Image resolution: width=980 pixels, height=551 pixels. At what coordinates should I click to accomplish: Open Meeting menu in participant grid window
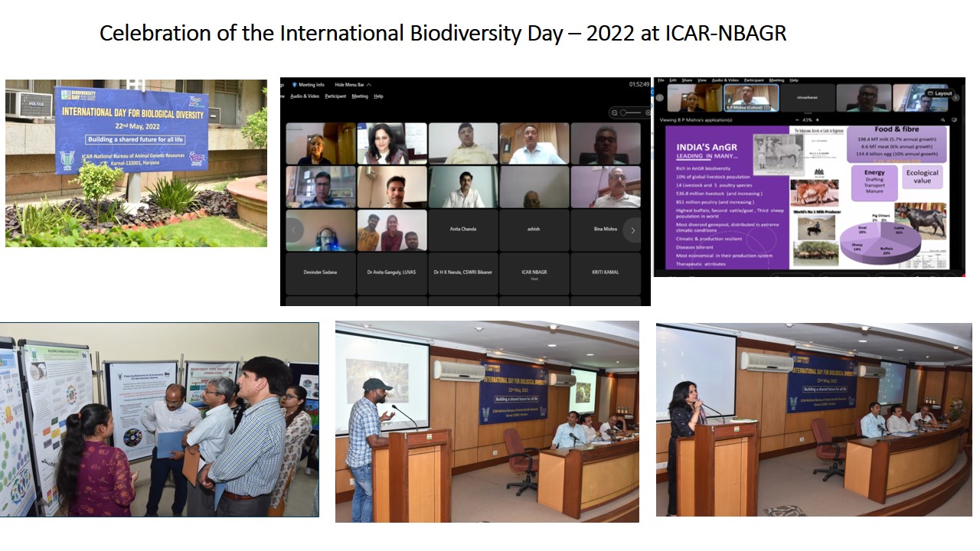[x=360, y=96]
